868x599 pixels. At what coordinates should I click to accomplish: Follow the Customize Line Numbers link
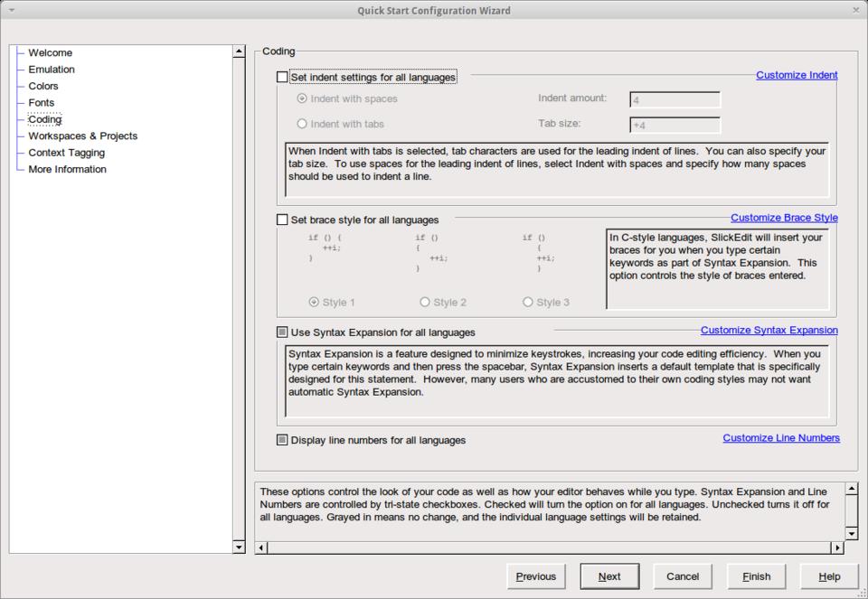780,438
